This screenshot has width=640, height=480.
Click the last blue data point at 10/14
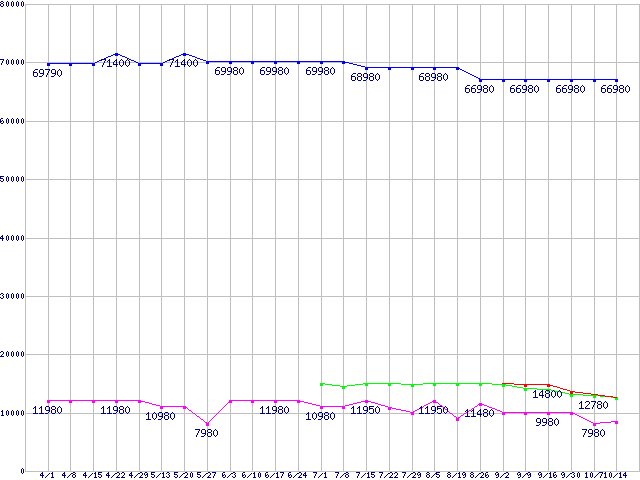point(616,80)
